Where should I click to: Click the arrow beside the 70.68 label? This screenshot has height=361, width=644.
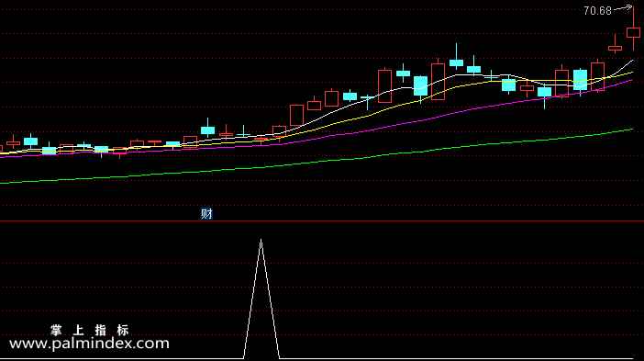coord(624,7)
